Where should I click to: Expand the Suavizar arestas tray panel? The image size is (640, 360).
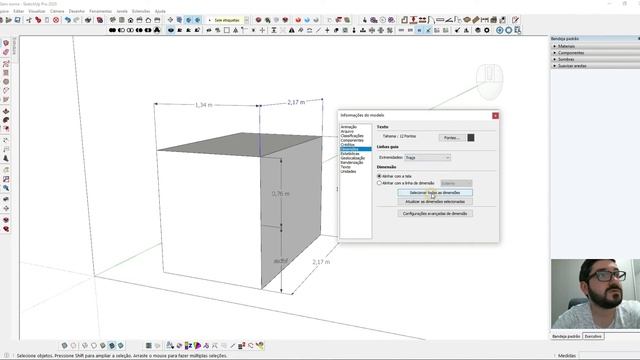click(x=595, y=66)
